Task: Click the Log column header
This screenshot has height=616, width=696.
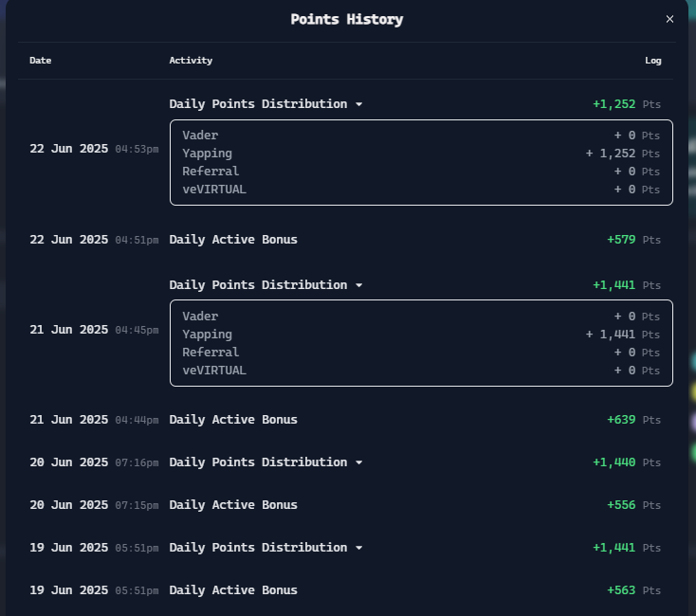Action: coord(653,61)
